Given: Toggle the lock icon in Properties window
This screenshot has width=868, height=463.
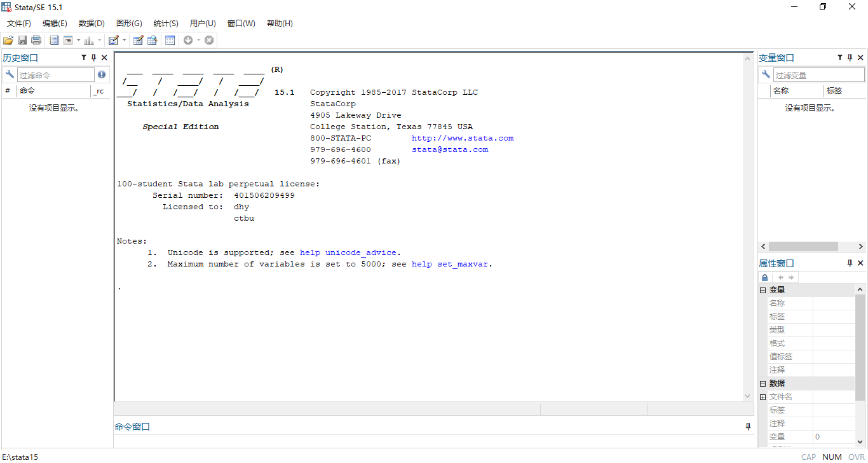Looking at the screenshot, I should tap(765, 277).
